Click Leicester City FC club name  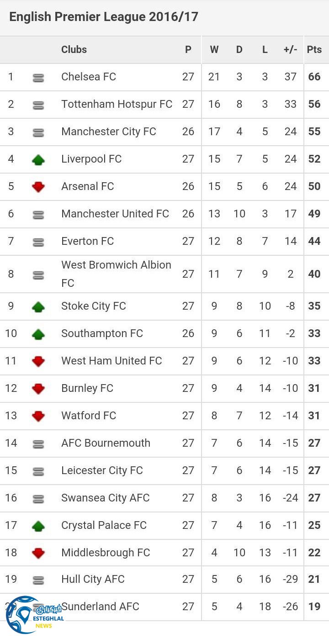point(102,470)
